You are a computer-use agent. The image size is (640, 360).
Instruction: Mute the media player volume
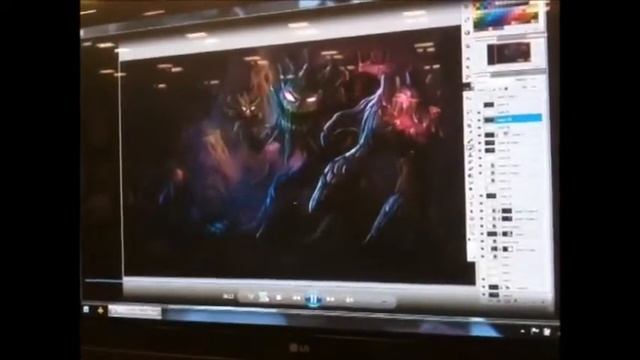point(350,300)
